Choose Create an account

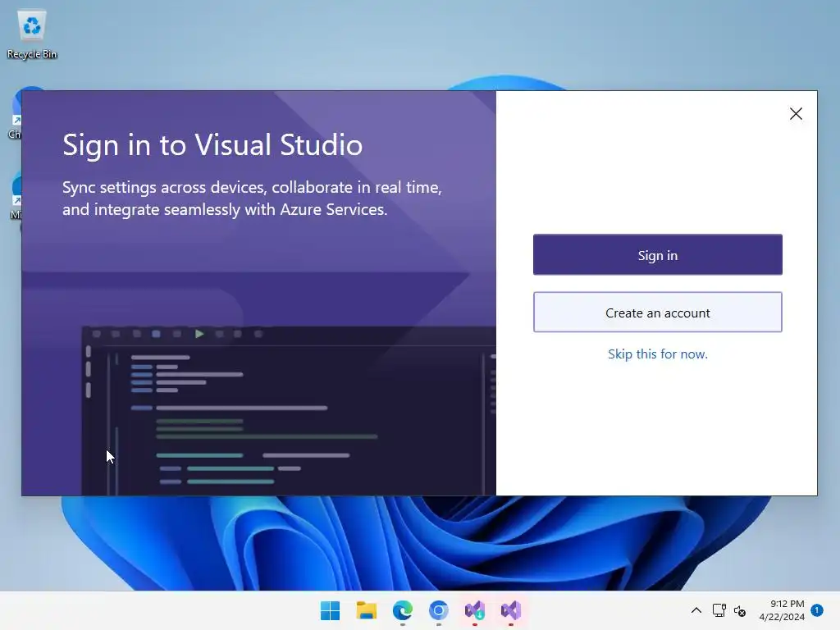657,313
